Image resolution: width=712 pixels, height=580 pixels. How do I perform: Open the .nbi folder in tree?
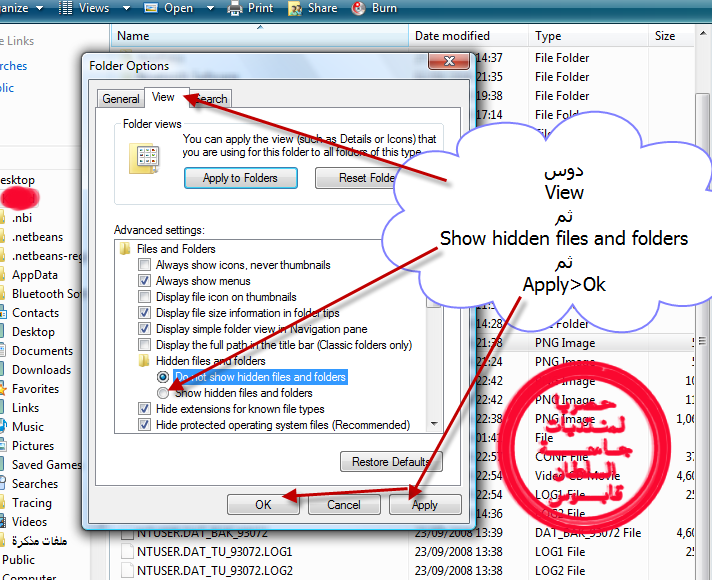pos(22,218)
